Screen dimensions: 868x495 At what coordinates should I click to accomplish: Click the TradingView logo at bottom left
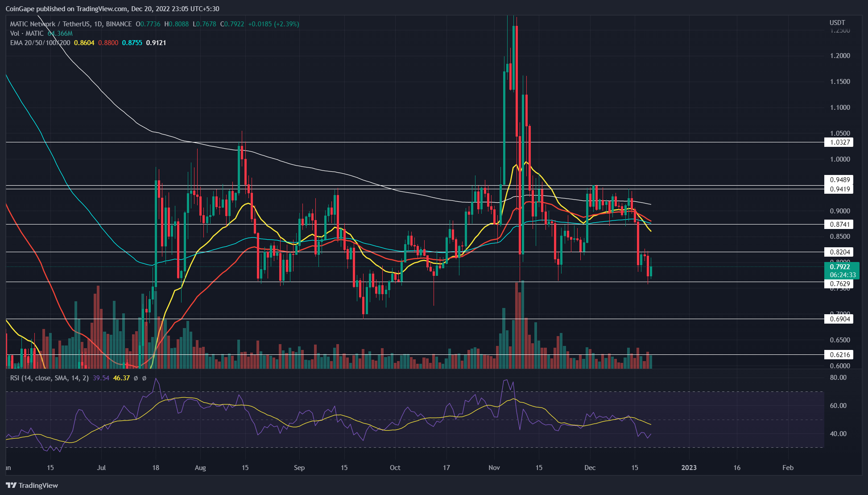click(32, 485)
